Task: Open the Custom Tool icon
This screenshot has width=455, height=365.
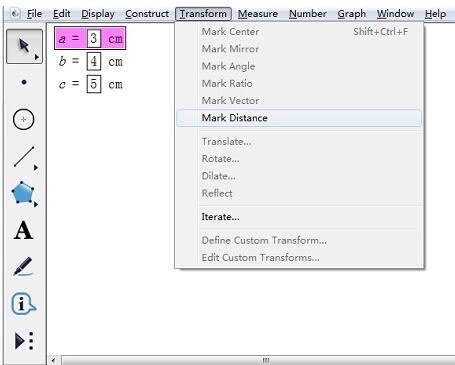Action: pyautogui.click(x=24, y=341)
